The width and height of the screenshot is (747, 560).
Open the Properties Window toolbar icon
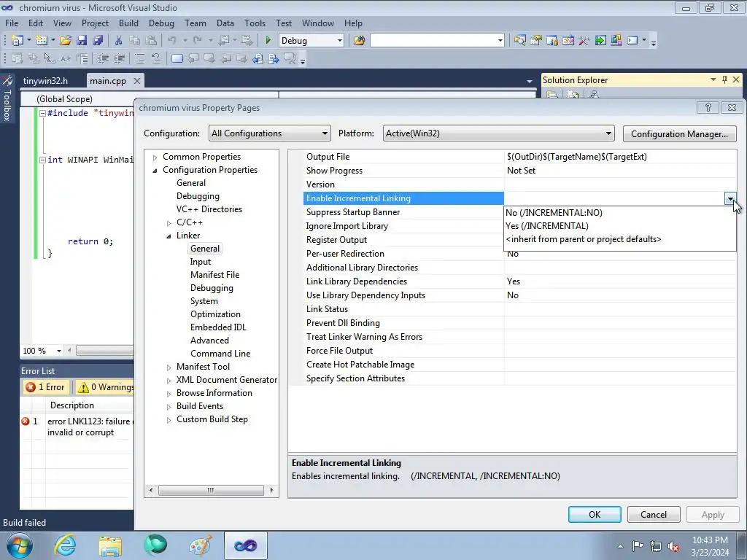(536, 41)
